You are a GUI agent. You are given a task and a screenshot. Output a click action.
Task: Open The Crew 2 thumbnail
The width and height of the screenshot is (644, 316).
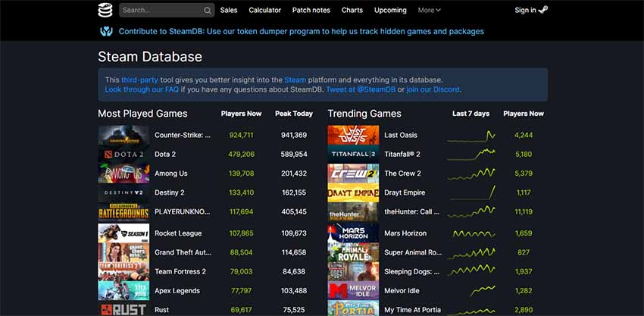pyautogui.click(x=353, y=174)
